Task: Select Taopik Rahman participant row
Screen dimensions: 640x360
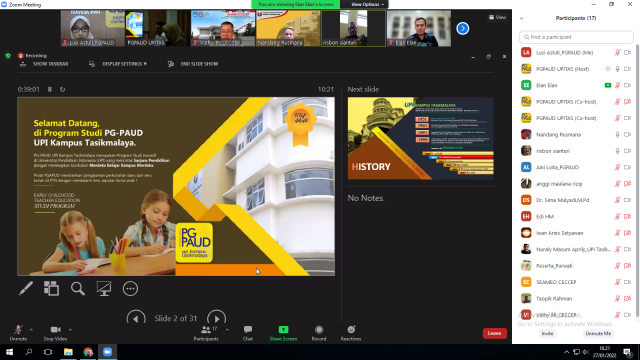Action: coord(576,298)
